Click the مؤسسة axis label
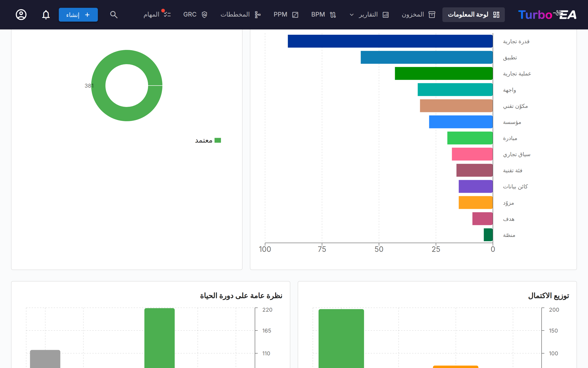This screenshot has width=588, height=368. tap(512, 122)
